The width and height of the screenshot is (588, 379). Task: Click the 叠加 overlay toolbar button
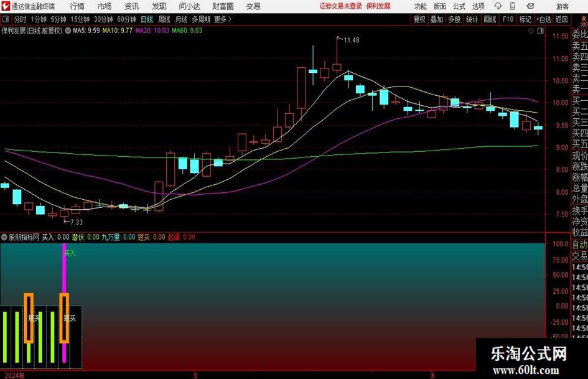[x=437, y=19]
